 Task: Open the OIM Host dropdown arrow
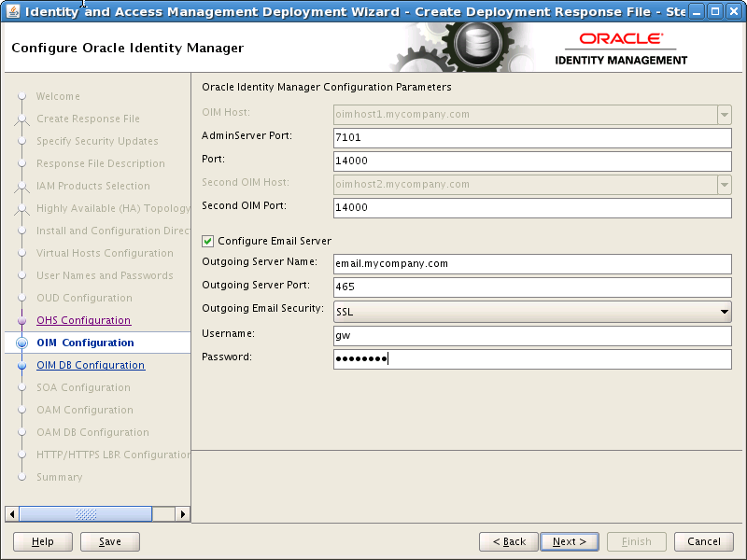pyautogui.click(x=725, y=115)
